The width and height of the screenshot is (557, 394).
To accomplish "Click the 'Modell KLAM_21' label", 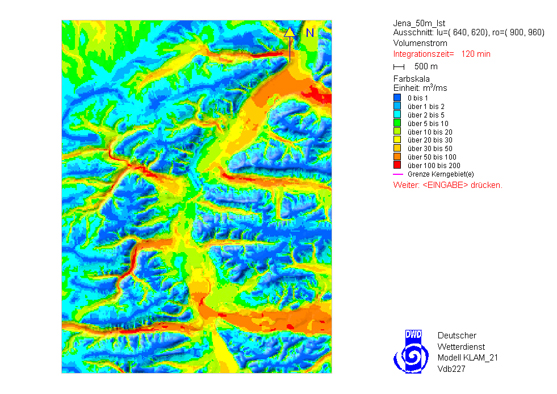I will pos(467,358).
